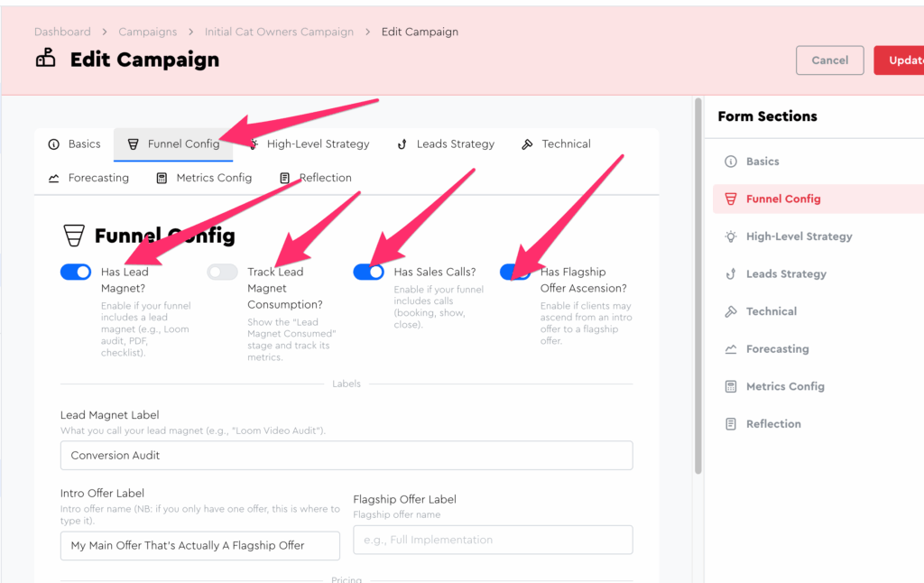Turn off the Has Sales Calls toggle
This screenshot has height=583, width=924.
click(x=368, y=272)
